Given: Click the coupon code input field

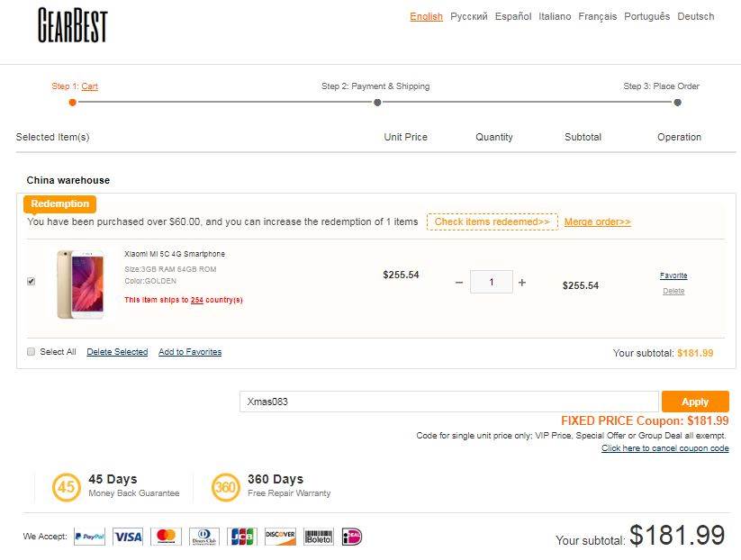Looking at the screenshot, I should click(449, 402).
